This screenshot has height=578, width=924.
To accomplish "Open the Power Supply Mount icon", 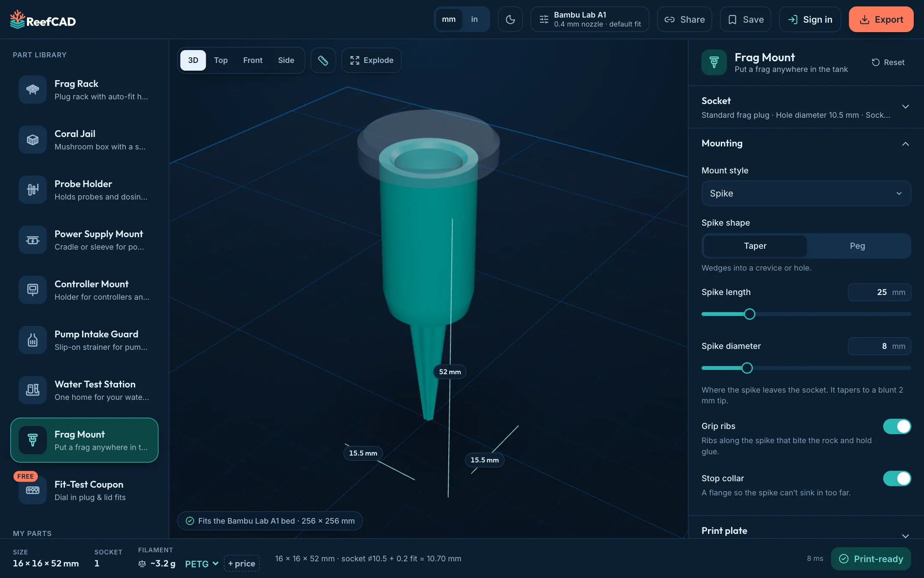I will point(33,240).
